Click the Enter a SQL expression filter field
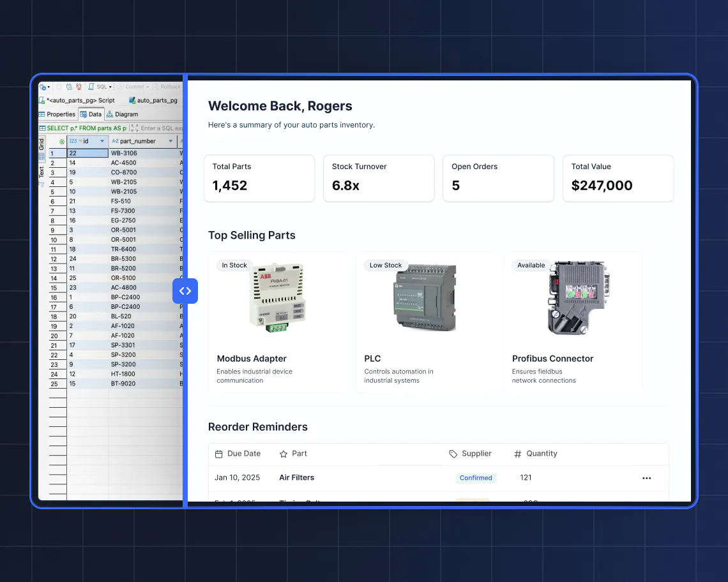This screenshot has height=582, width=728. tap(162, 128)
